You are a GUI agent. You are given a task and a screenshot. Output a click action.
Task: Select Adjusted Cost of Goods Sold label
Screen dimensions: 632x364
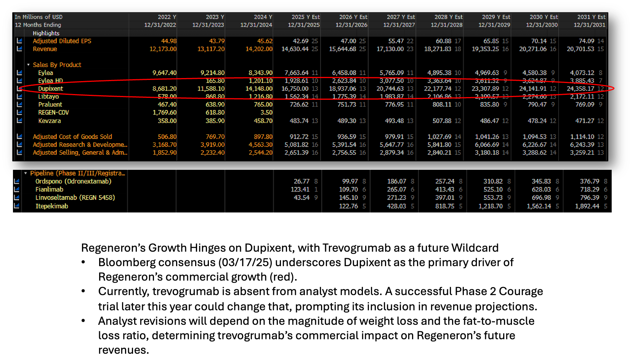[72, 136]
